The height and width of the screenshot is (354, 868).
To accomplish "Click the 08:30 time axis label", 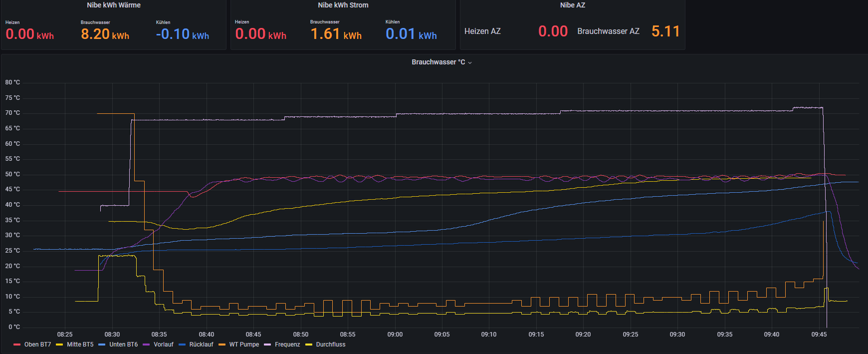I will click(112, 335).
